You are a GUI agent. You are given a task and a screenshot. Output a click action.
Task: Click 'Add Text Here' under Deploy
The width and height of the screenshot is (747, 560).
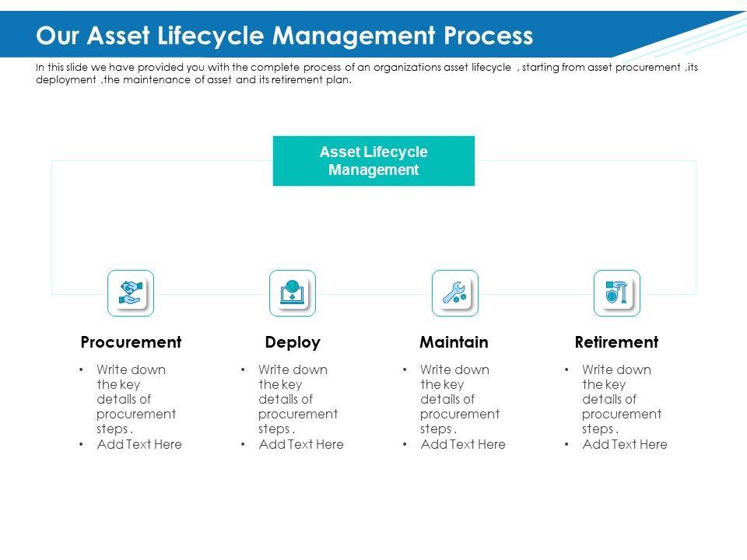point(301,444)
